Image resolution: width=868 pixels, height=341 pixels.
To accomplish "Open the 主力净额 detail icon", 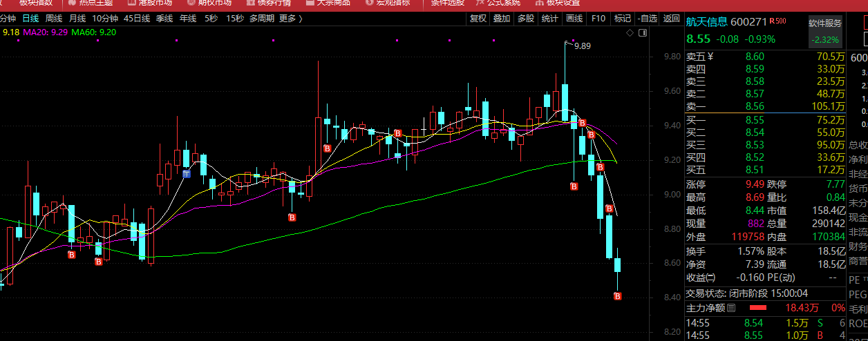I will pos(730,307).
